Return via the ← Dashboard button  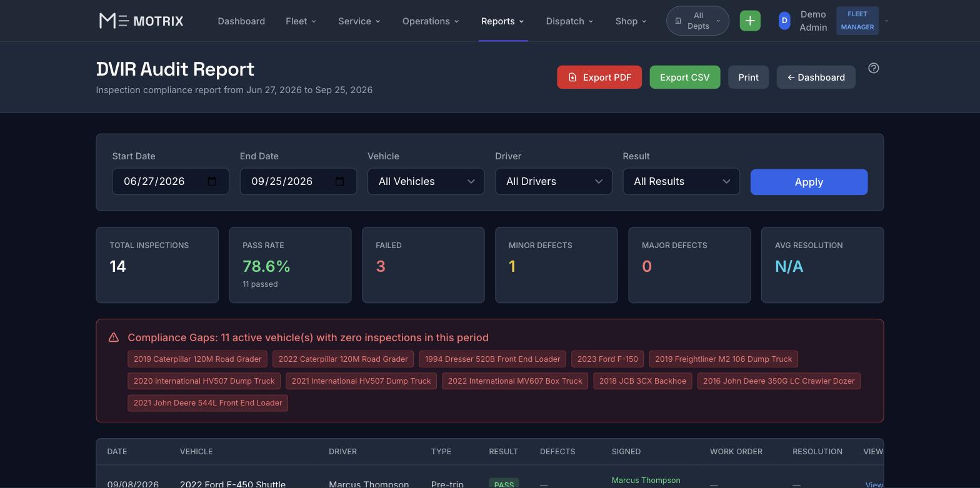point(816,77)
